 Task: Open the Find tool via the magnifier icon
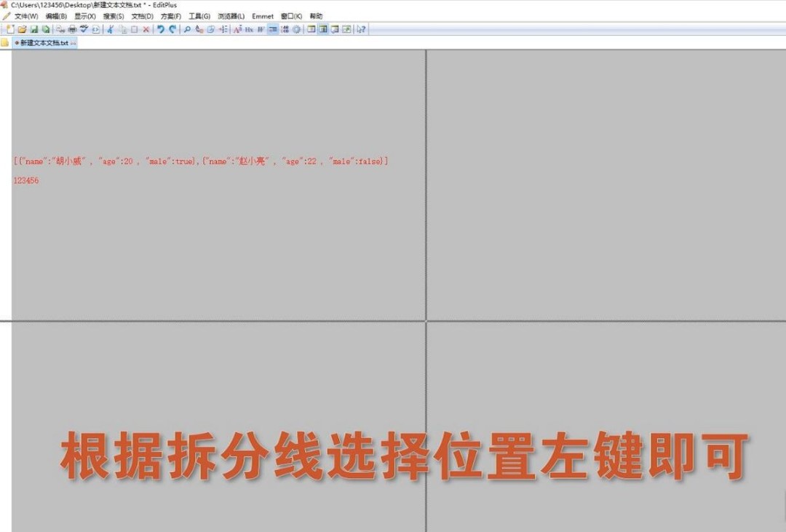tap(186, 29)
